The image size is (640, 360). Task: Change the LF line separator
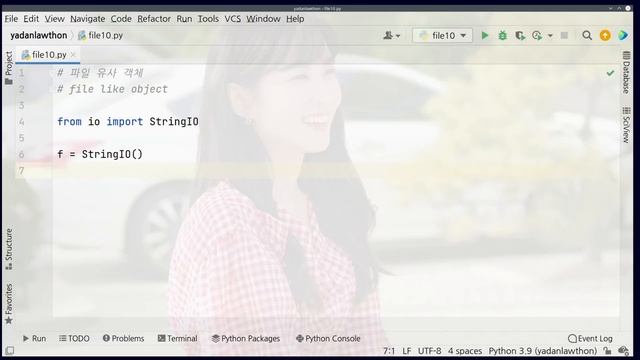(x=407, y=351)
